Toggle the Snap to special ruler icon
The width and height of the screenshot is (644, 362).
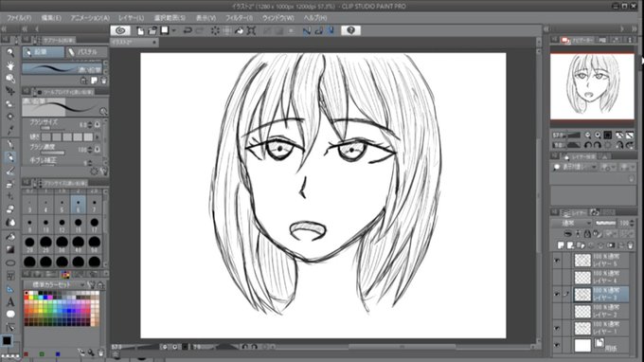point(319,31)
